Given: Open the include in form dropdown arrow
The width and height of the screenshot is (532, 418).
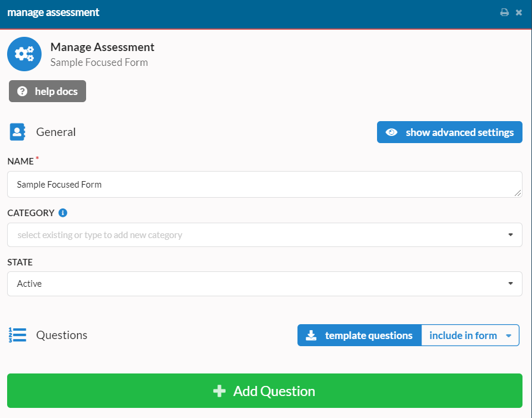Looking at the screenshot, I should (509, 335).
